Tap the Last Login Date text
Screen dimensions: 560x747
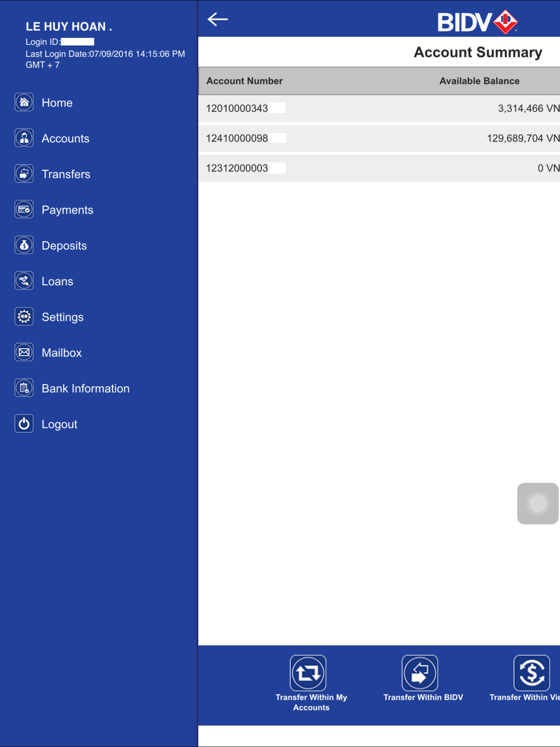pos(105,59)
